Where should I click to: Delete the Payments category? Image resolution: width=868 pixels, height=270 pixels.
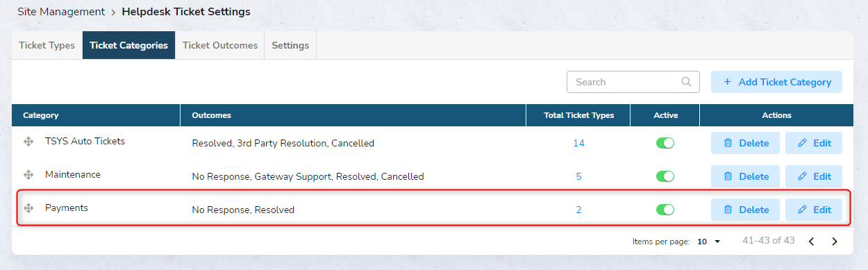[745, 210]
